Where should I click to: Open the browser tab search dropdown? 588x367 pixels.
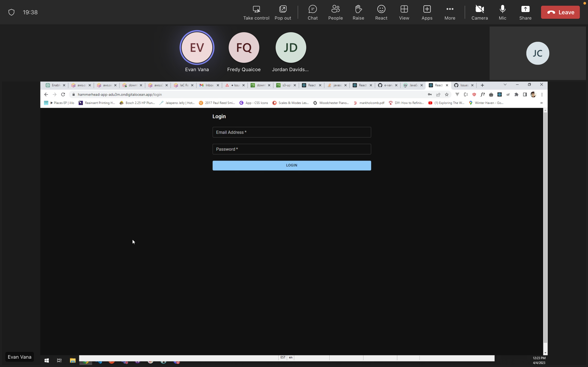[505, 85]
